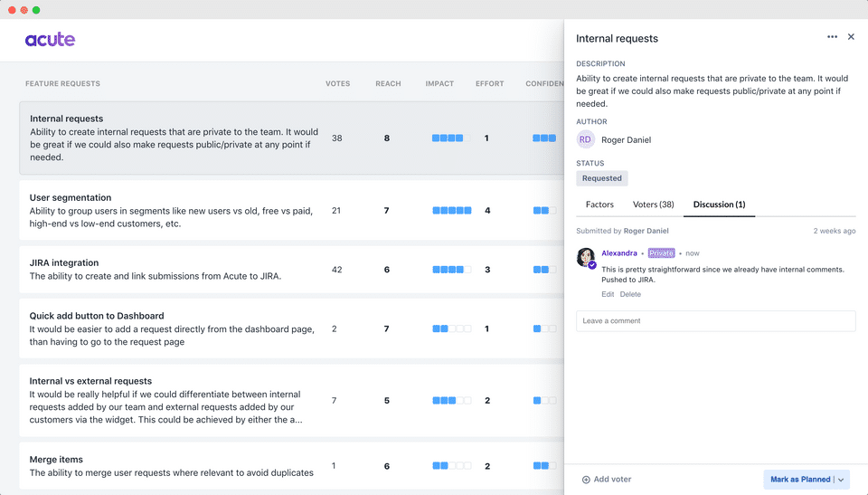868x495 pixels.
Task: Open the three-dot more options menu
Action: tap(832, 36)
